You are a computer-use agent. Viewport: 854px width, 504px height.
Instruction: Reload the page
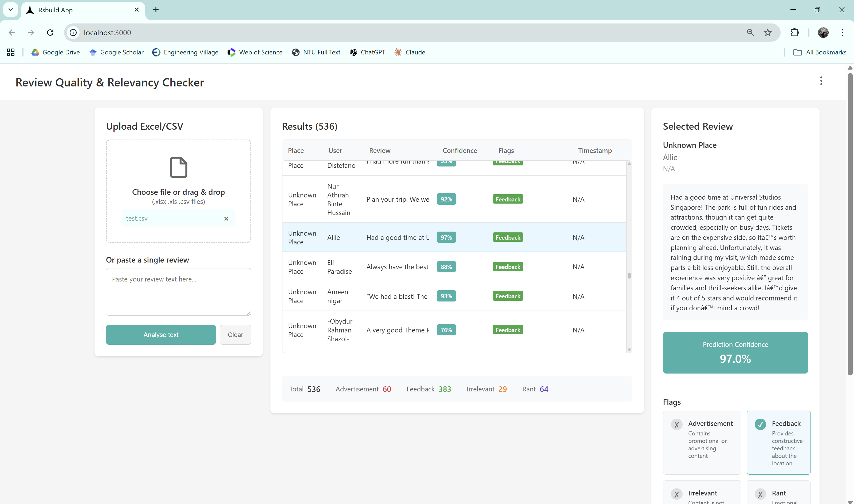tap(50, 33)
